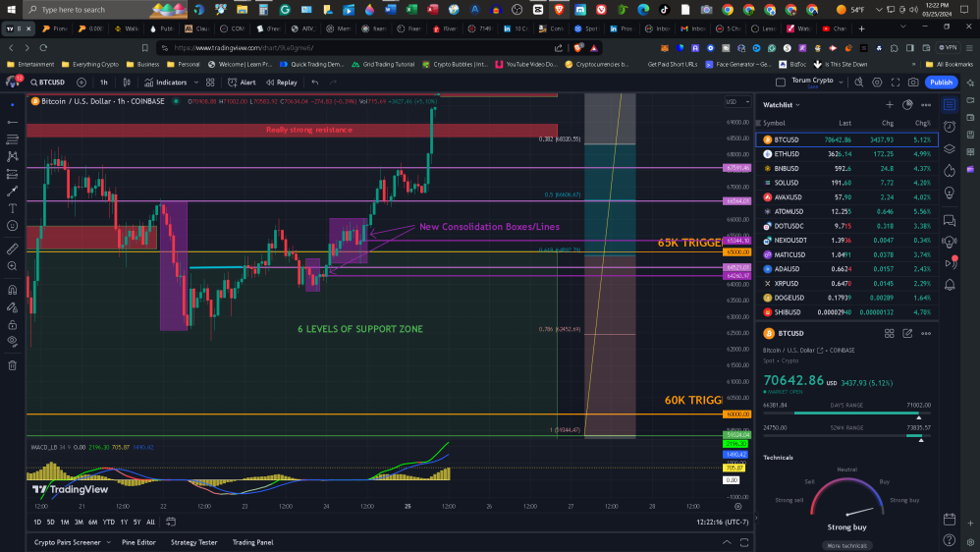This screenshot has width=980, height=552.
Task: Open BTCUSD details three-dots menu
Action: point(926,334)
